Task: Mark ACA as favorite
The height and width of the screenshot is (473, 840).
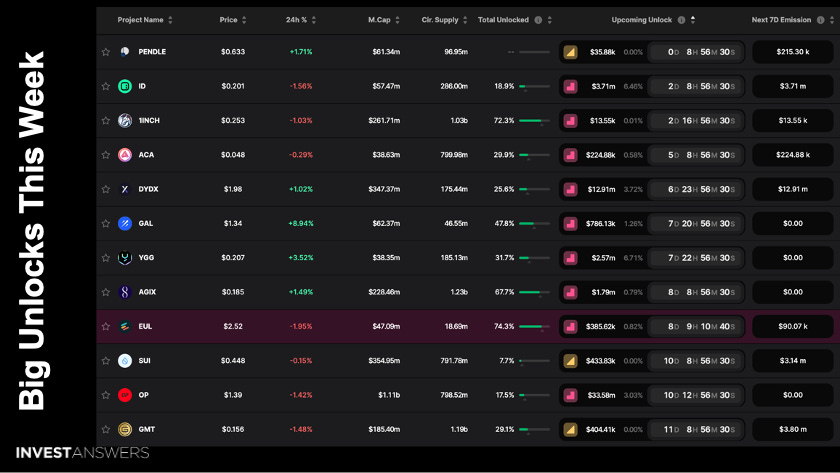Action: pyautogui.click(x=106, y=155)
